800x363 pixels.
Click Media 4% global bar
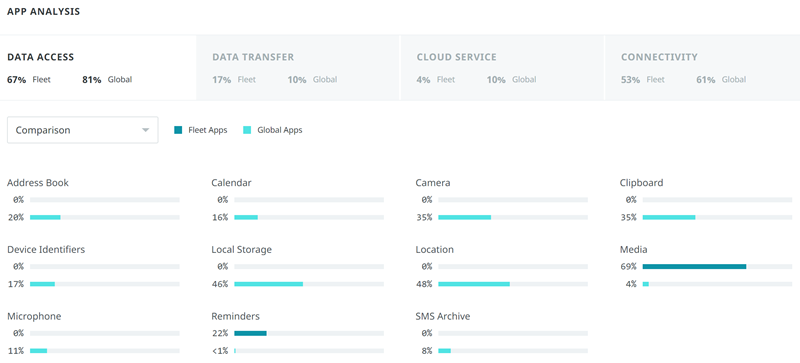point(646,284)
